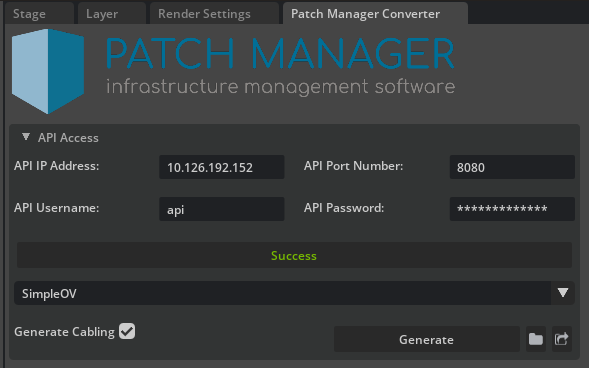Click into the API Password field
589x368 pixels.
[512, 209]
